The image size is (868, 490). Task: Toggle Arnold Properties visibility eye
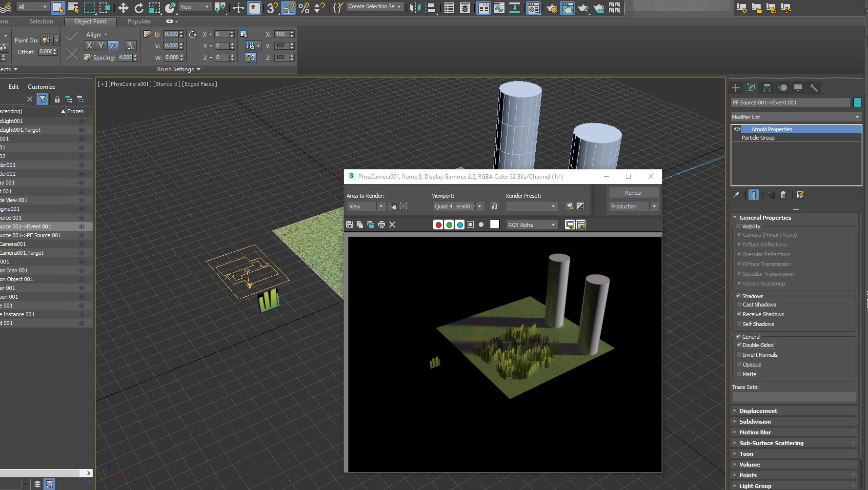[x=737, y=129]
